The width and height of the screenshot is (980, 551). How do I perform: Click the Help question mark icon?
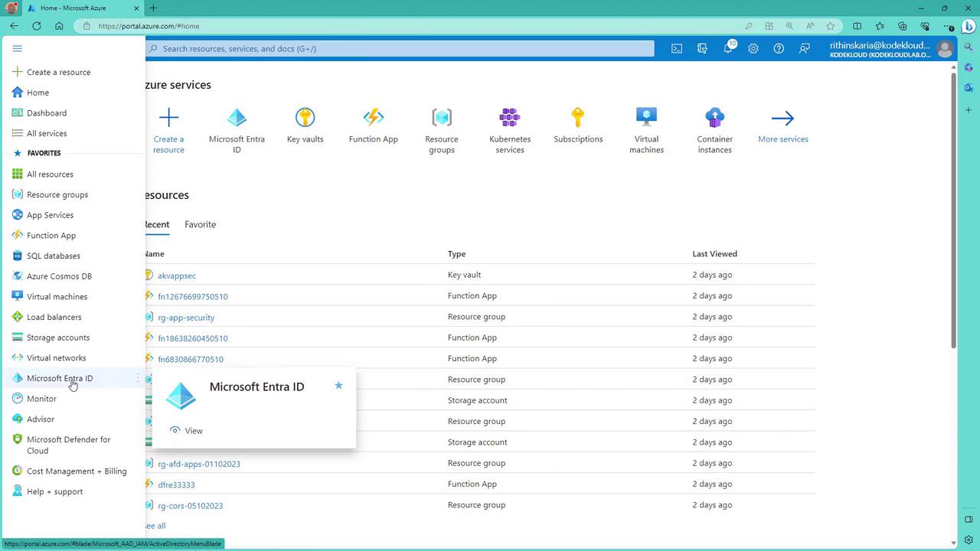click(x=779, y=48)
